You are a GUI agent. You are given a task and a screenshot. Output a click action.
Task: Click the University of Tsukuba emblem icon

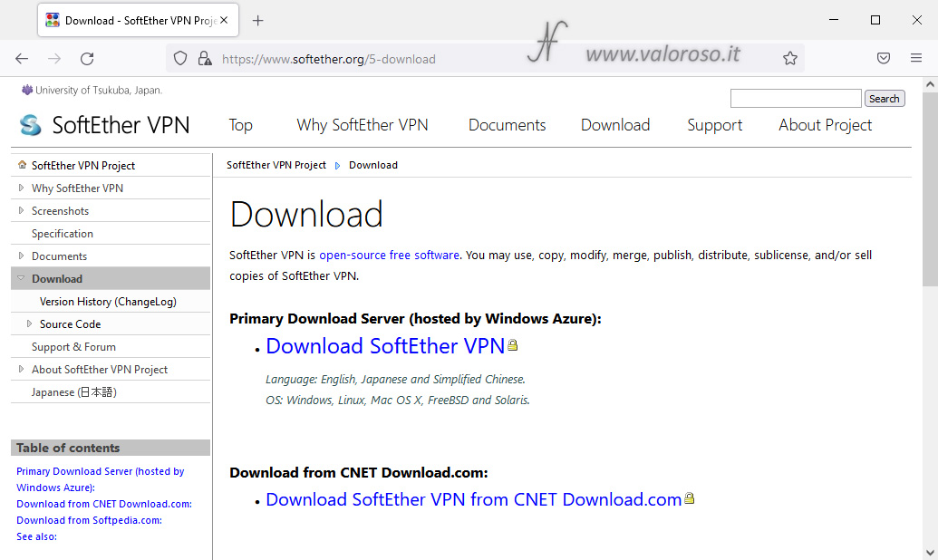(27, 90)
